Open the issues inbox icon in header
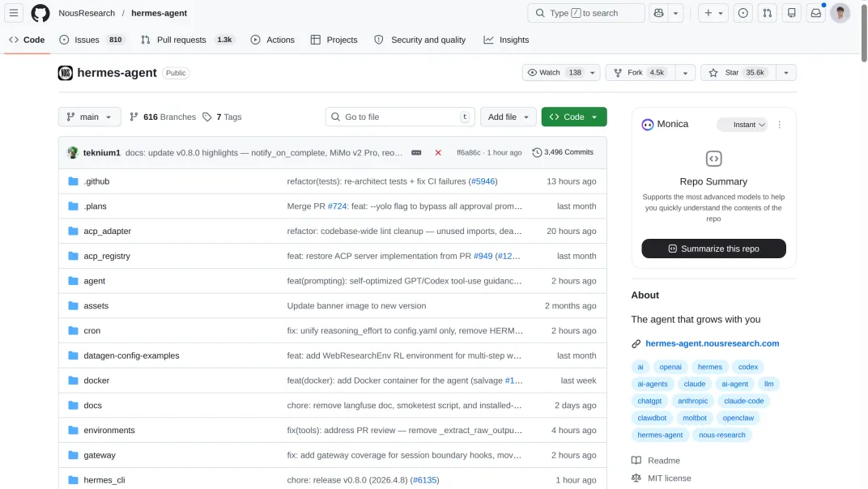868x489 pixels. coord(742,13)
